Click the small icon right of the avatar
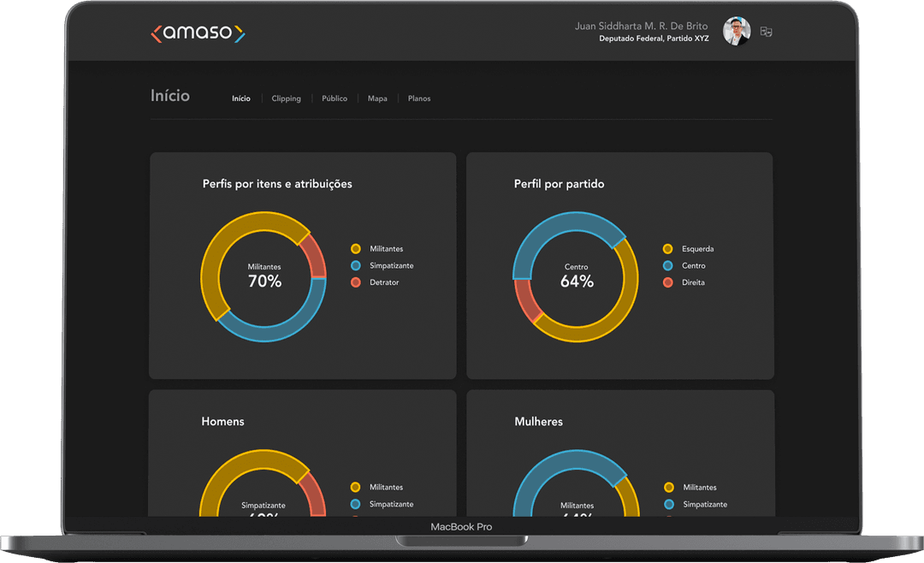Screen dimensions: 924x563 pyautogui.click(x=766, y=32)
